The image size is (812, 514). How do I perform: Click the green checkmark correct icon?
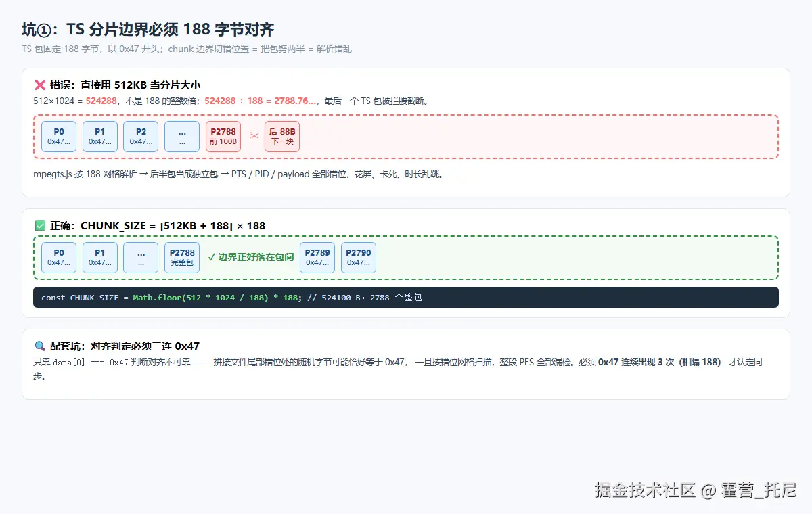click(x=39, y=225)
